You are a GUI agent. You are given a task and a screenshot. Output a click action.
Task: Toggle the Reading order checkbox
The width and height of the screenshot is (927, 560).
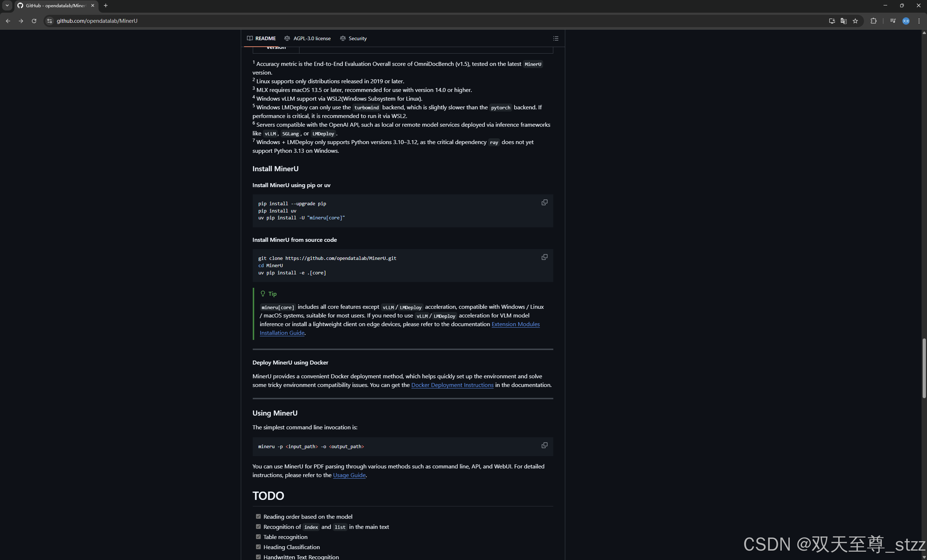(x=258, y=516)
